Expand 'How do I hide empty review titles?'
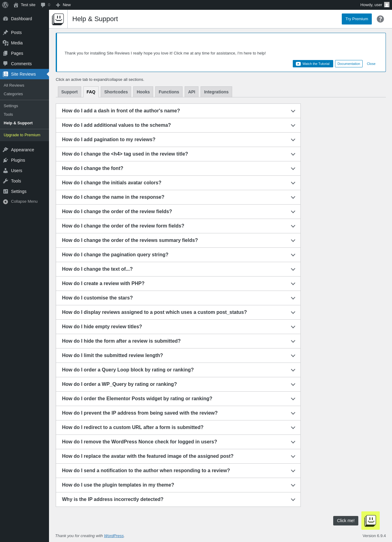Image resolution: width=392 pixels, height=542 pixels. pyautogui.click(x=178, y=327)
